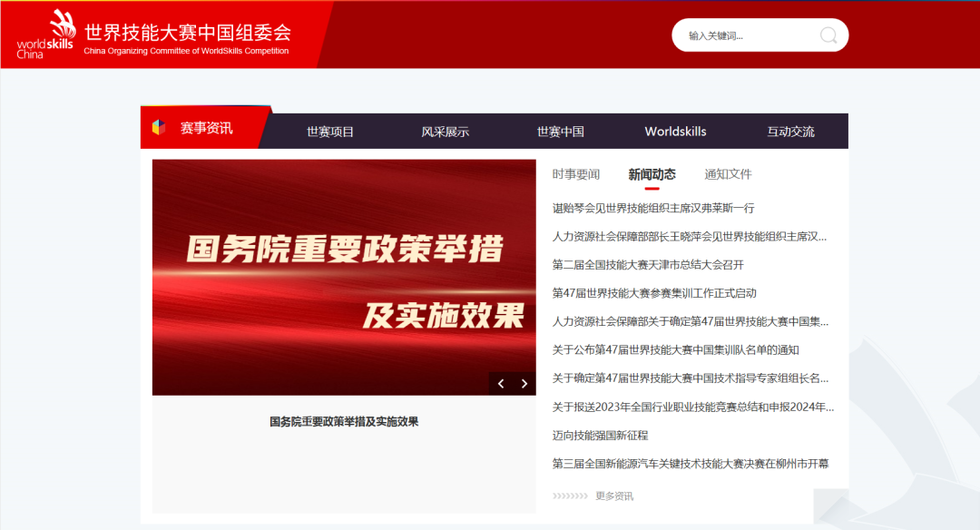Open 迈向技能强国新征程 article
Screen dimensions: 980x530
pyautogui.click(x=600, y=436)
